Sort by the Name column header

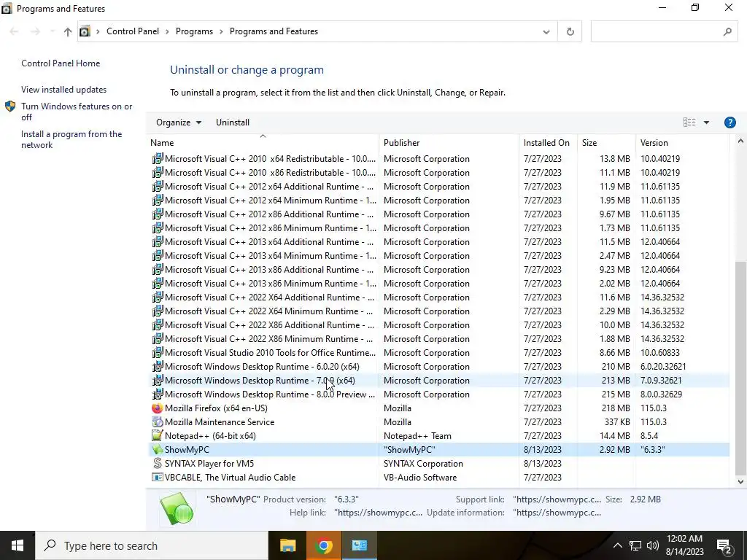tap(263, 142)
